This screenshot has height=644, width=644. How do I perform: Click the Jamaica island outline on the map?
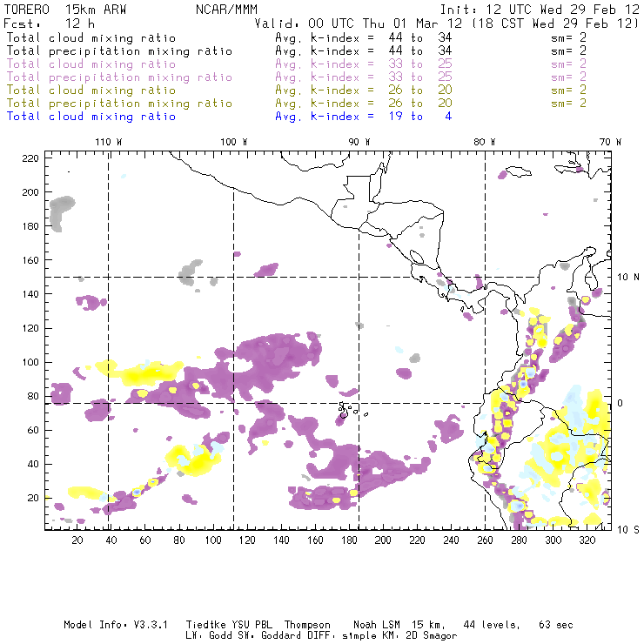point(519,171)
